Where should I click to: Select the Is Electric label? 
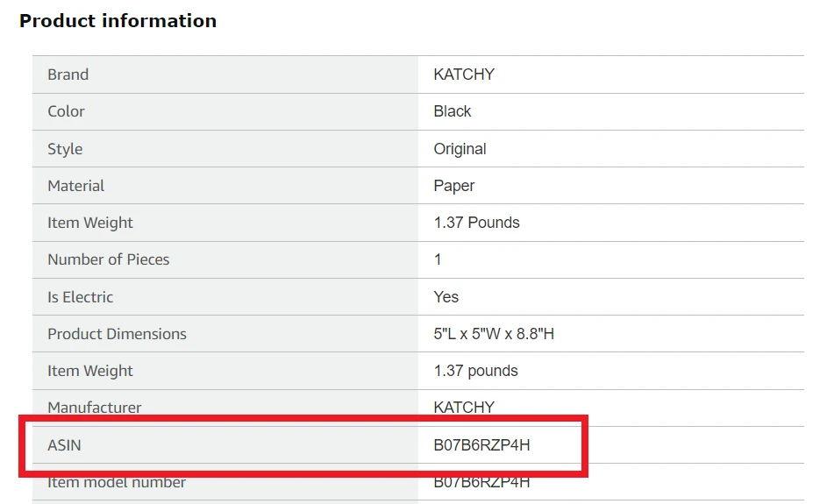click(x=80, y=297)
